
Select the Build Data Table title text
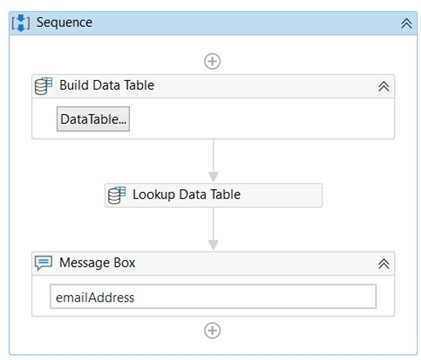[x=107, y=85]
